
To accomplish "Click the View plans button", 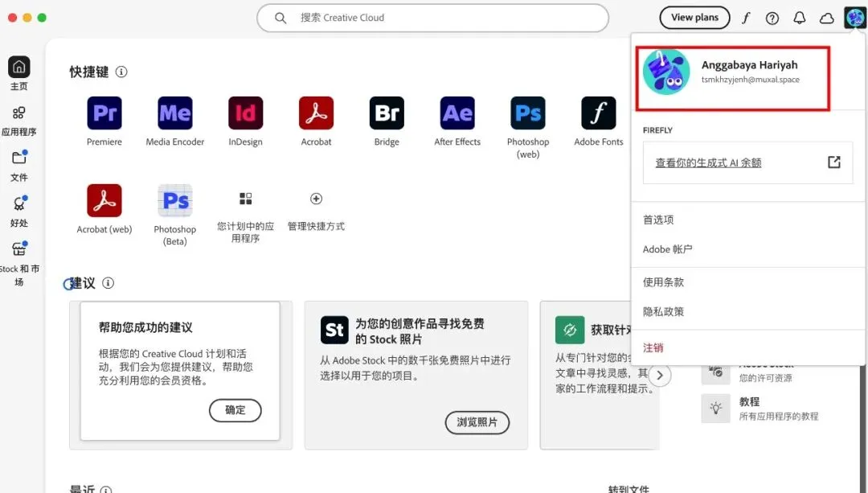I will click(x=694, y=18).
